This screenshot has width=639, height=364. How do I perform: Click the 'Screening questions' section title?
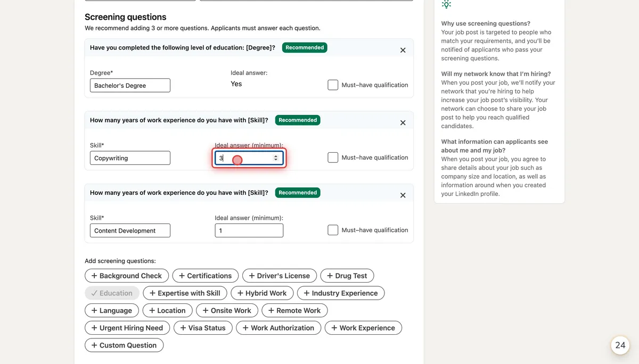click(126, 17)
